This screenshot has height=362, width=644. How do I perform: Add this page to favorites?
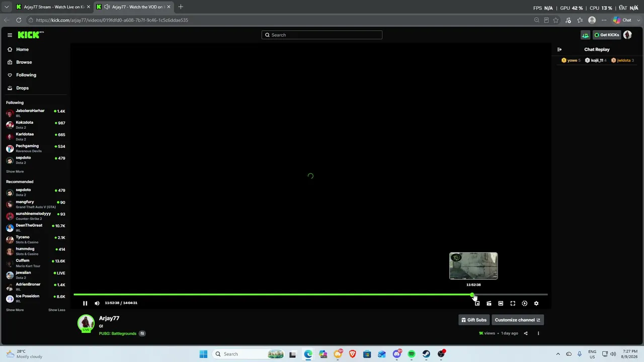point(556,20)
